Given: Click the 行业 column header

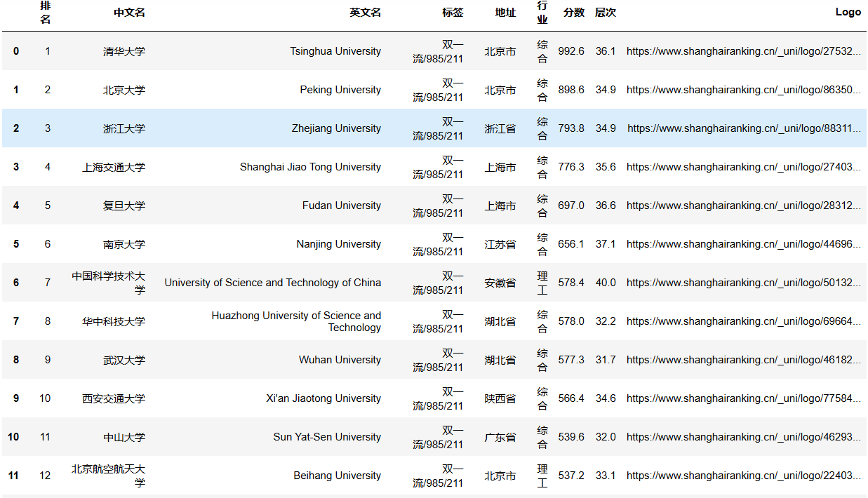Looking at the screenshot, I should [x=542, y=13].
